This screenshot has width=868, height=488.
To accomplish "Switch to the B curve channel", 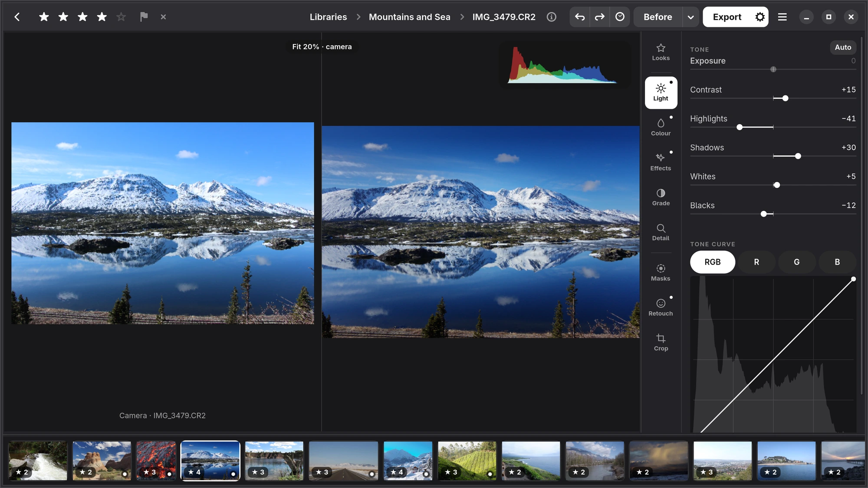I will pos(837,262).
